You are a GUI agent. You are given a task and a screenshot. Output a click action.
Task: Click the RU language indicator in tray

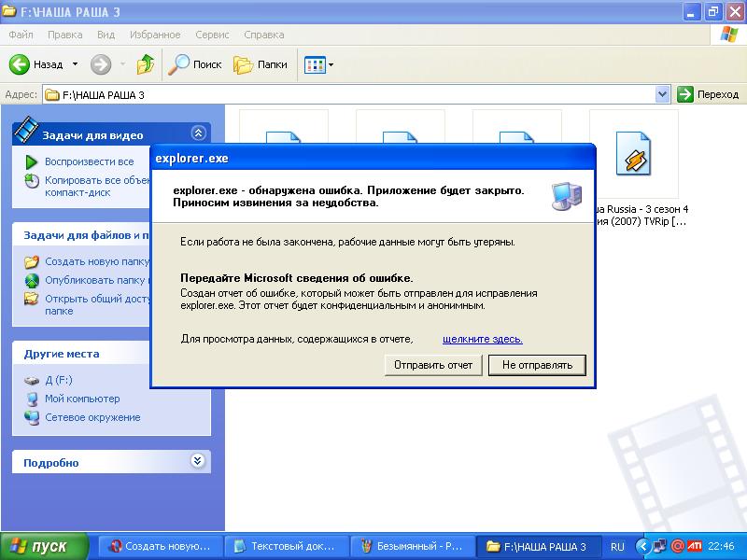click(617, 547)
